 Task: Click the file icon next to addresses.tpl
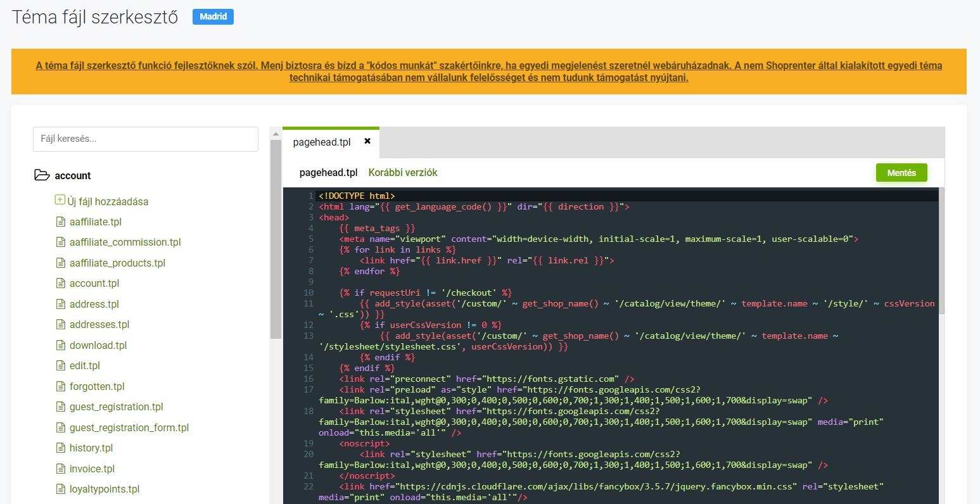click(x=61, y=324)
